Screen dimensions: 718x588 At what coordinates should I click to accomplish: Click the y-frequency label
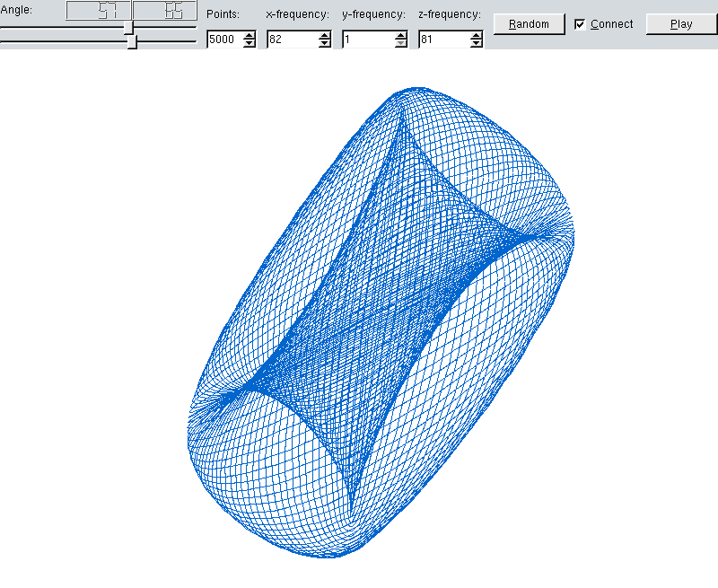(x=373, y=14)
